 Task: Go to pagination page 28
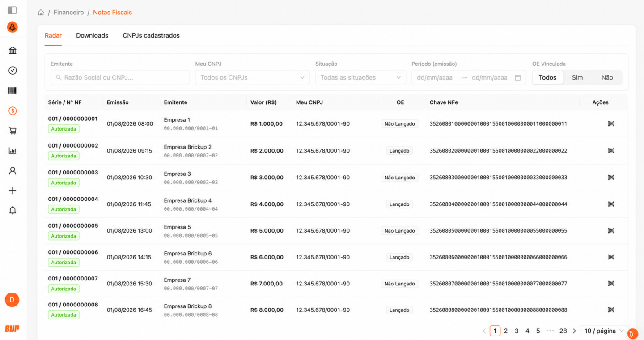click(x=563, y=331)
